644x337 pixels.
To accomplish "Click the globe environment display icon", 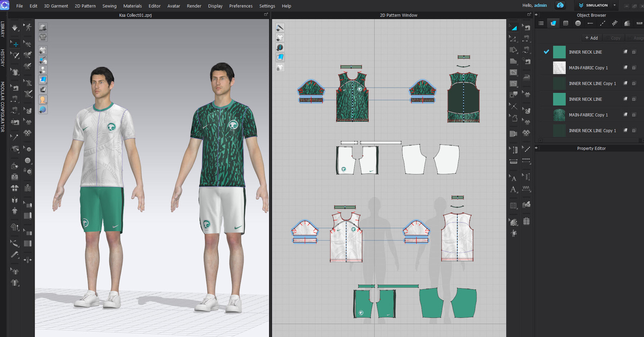I will click(43, 110).
